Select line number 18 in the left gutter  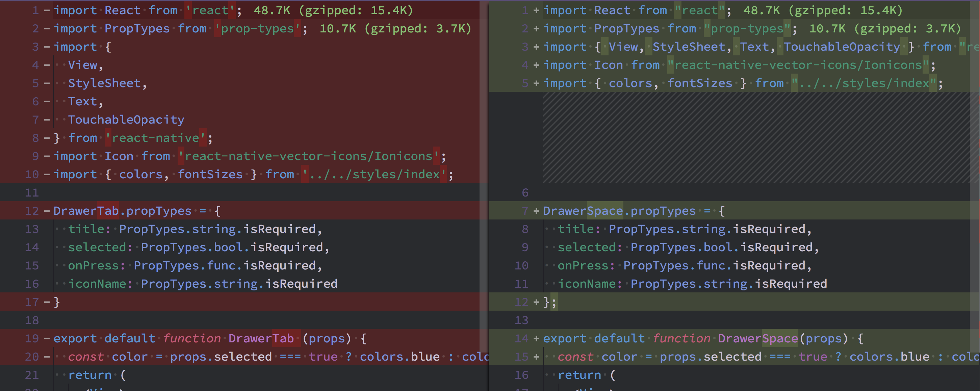(x=32, y=320)
